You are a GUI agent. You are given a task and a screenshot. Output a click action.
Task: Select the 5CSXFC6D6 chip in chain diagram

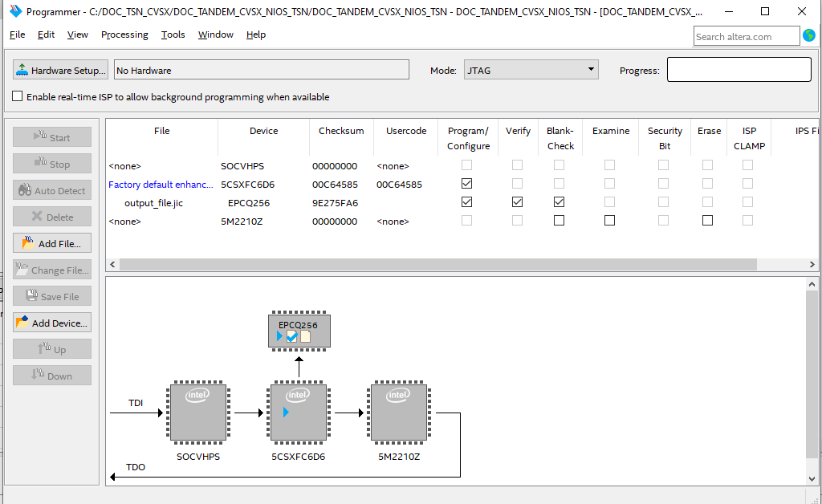point(299,413)
